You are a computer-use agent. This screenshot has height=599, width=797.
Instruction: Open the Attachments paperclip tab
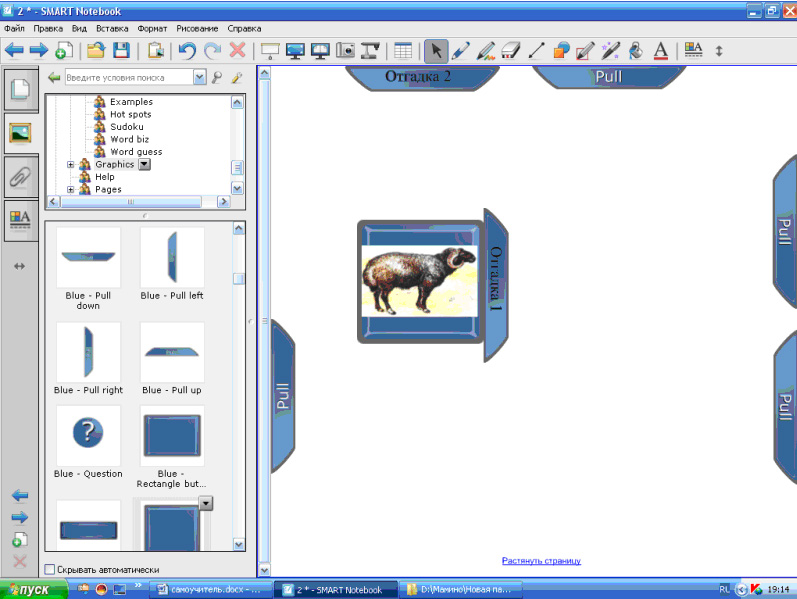point(20,176)
